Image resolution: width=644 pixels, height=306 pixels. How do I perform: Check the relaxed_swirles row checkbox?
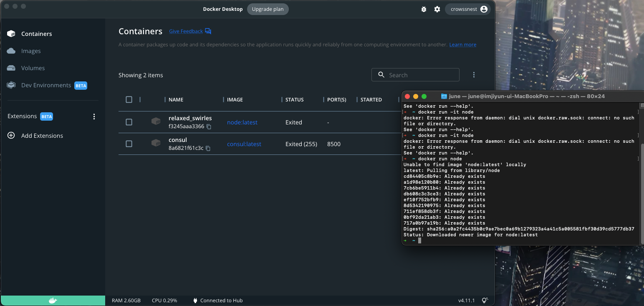click(x=129, y=122)
